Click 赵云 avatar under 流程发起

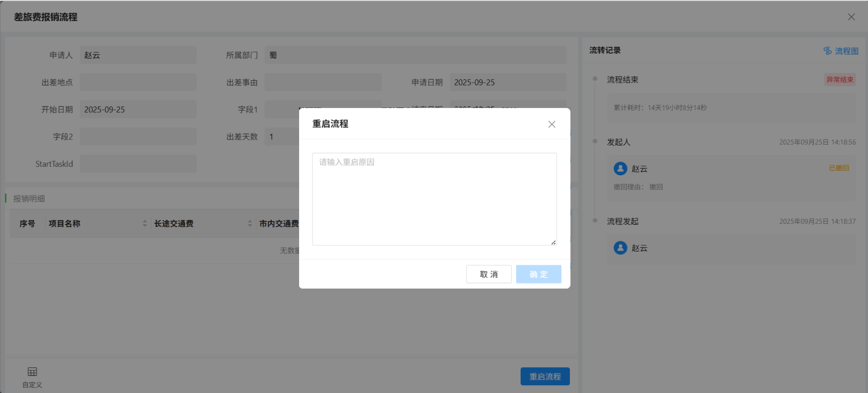[620, 248]
